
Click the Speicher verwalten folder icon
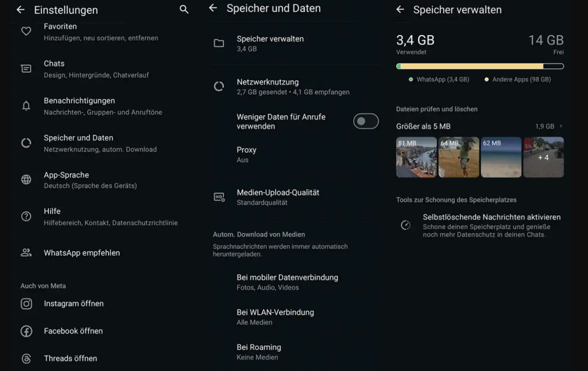219,43
